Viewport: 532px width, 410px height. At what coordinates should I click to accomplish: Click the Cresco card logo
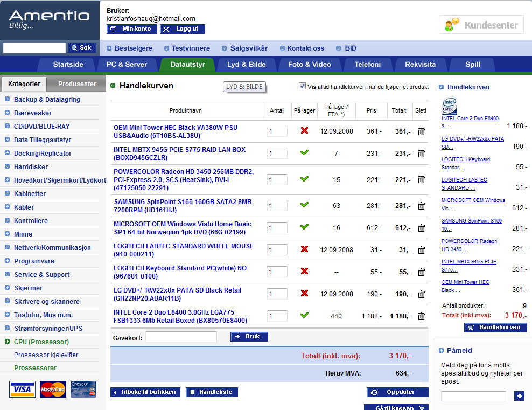(x=83, y=390)
